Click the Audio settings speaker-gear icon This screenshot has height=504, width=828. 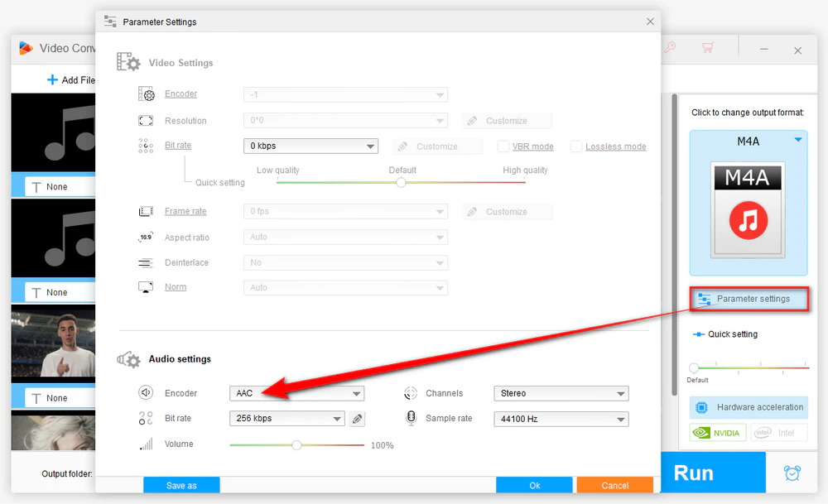[x=128, y=359]
